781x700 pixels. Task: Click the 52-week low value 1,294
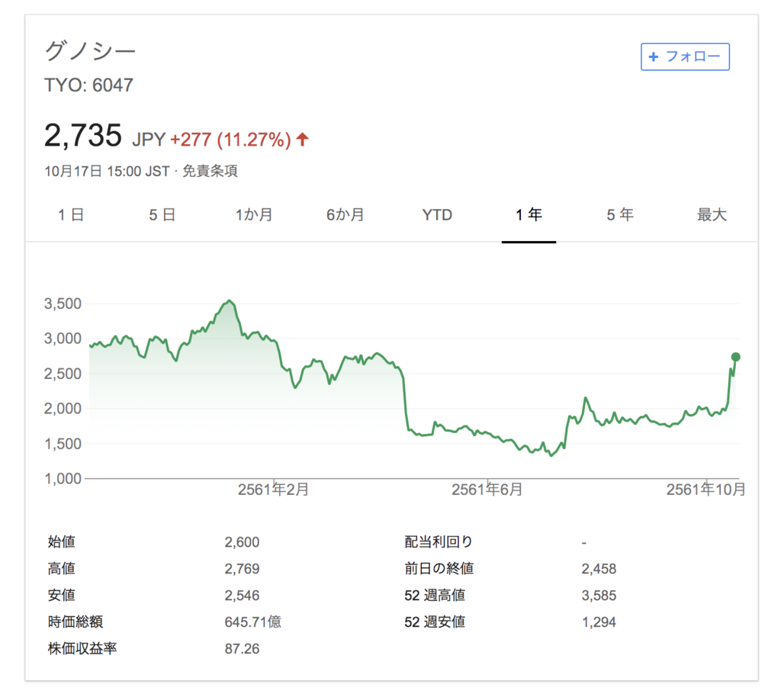coord(599,622)
